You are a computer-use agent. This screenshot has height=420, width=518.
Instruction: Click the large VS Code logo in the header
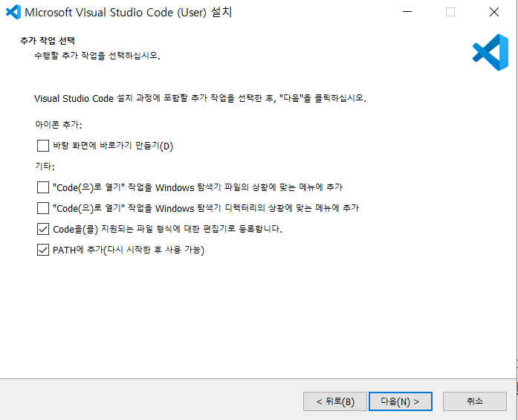(491, 52)
